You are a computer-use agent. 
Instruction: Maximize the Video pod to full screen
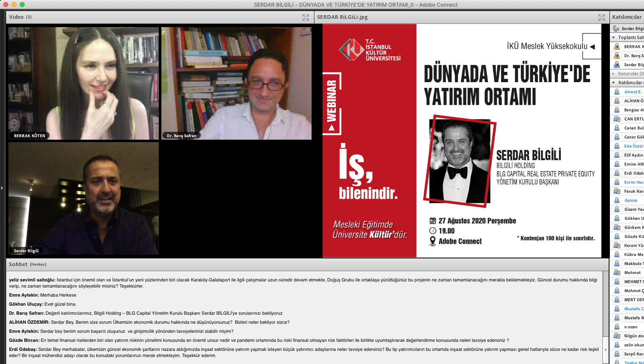tap(305, 17)
